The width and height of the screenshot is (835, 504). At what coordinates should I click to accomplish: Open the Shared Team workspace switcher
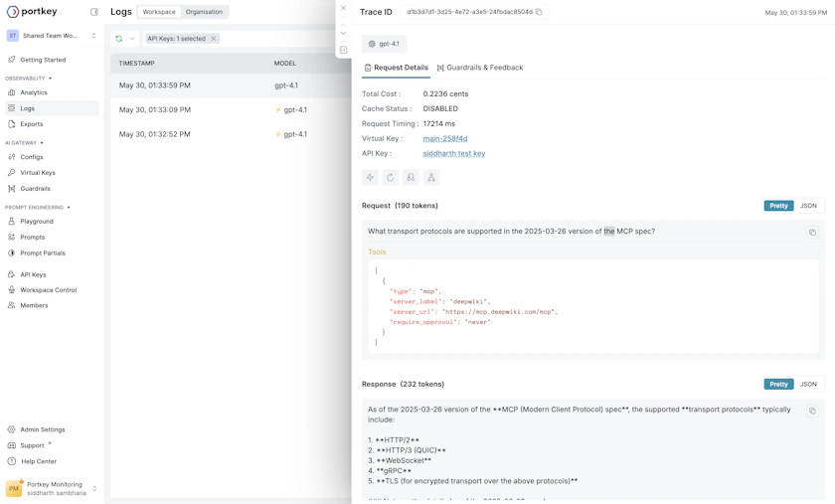52,36
